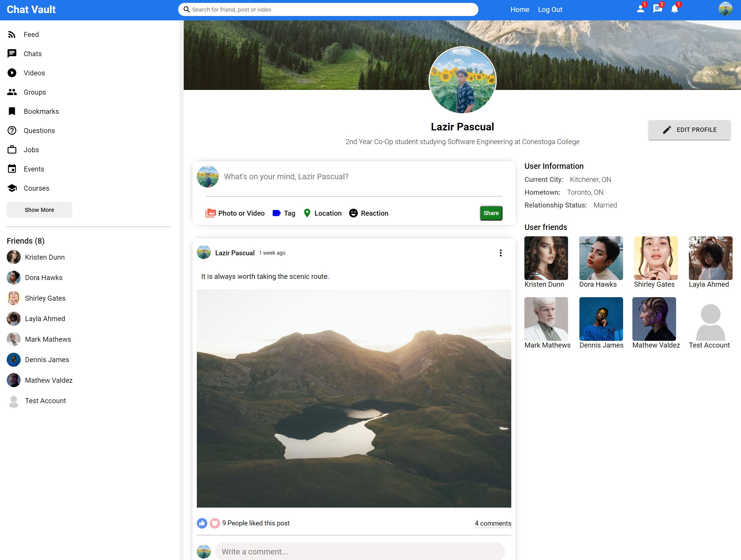This screenshot has width=741, height=560.
Task: Open the post's three-dot options menu
Action: [501, 253]
